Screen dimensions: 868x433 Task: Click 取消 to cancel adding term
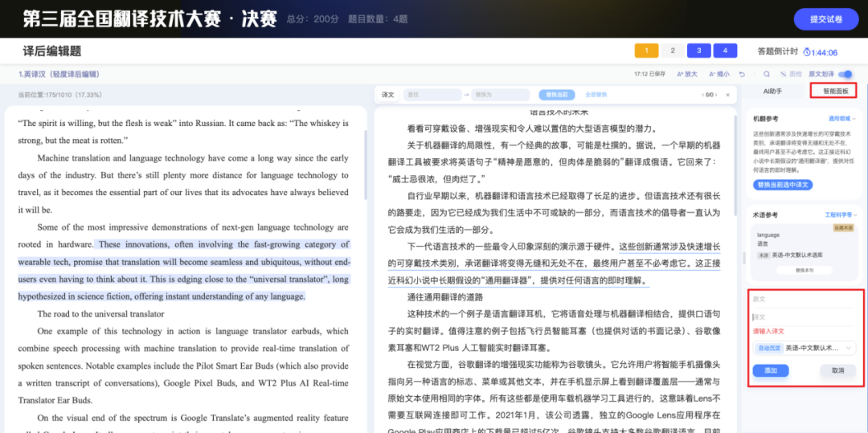(x=837, y=370)
